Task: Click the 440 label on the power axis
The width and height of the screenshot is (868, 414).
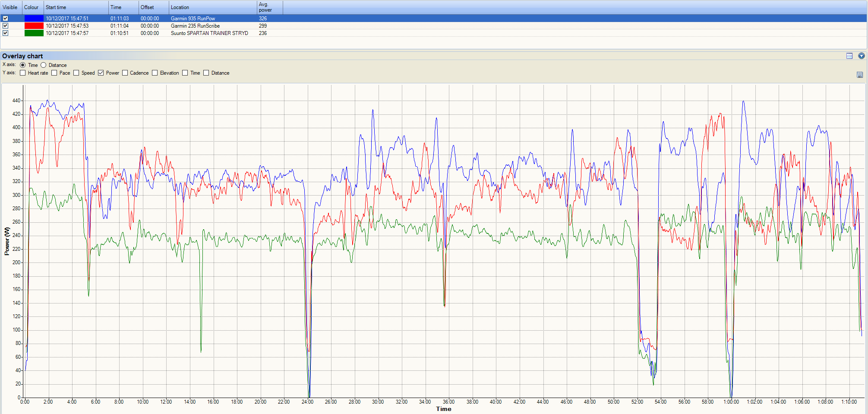Action: (16, 101)
